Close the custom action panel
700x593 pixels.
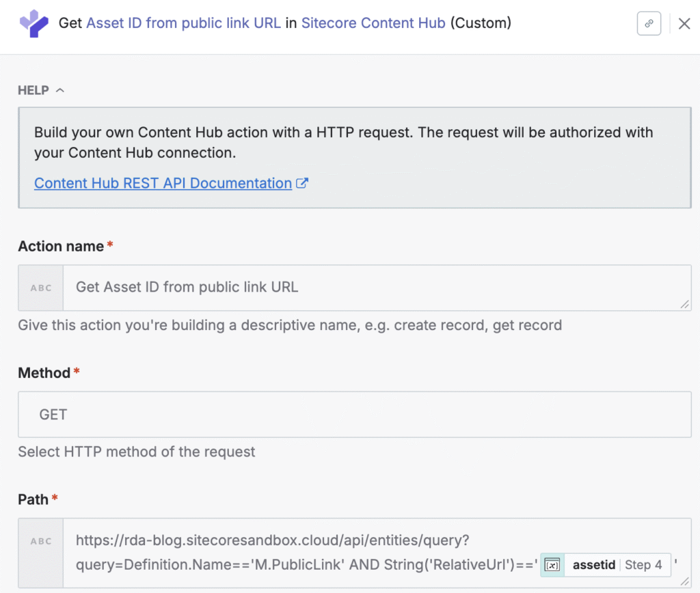pos(684,24)
